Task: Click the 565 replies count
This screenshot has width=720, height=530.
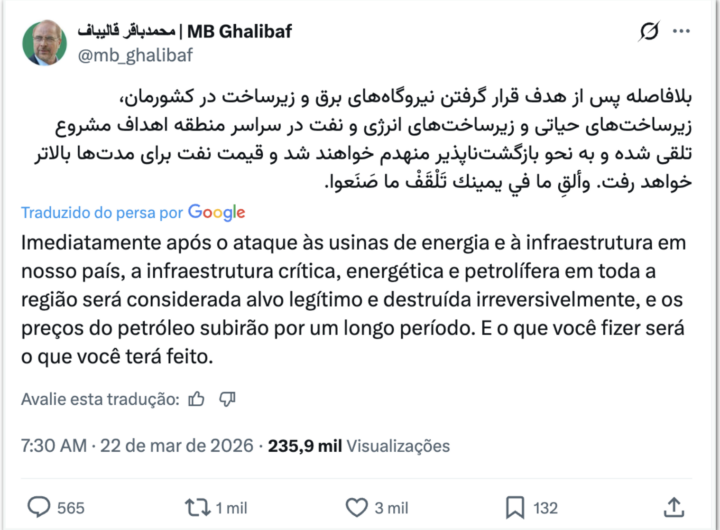Action: pyautogui.click(x=71, y=508)
